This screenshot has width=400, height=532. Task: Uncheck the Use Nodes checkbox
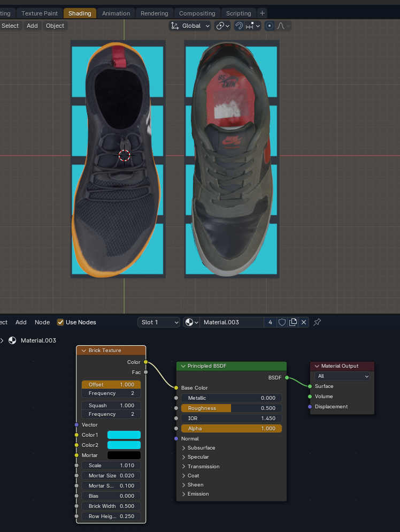pos(60,322)
